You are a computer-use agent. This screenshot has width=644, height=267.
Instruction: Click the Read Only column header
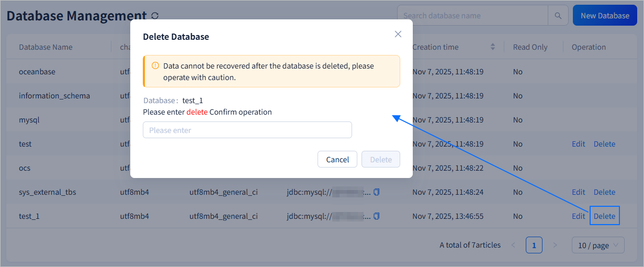530,47
